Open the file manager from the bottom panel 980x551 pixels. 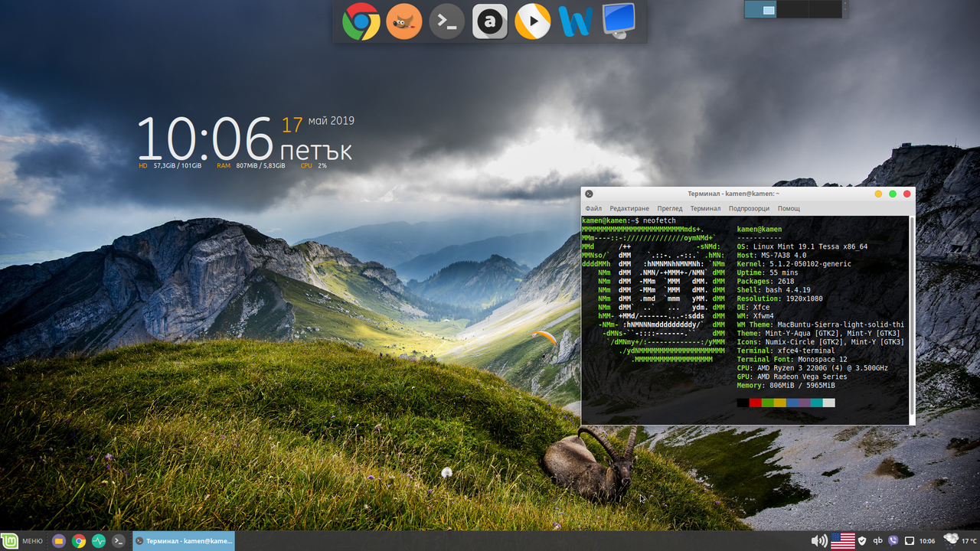point(59,541)
